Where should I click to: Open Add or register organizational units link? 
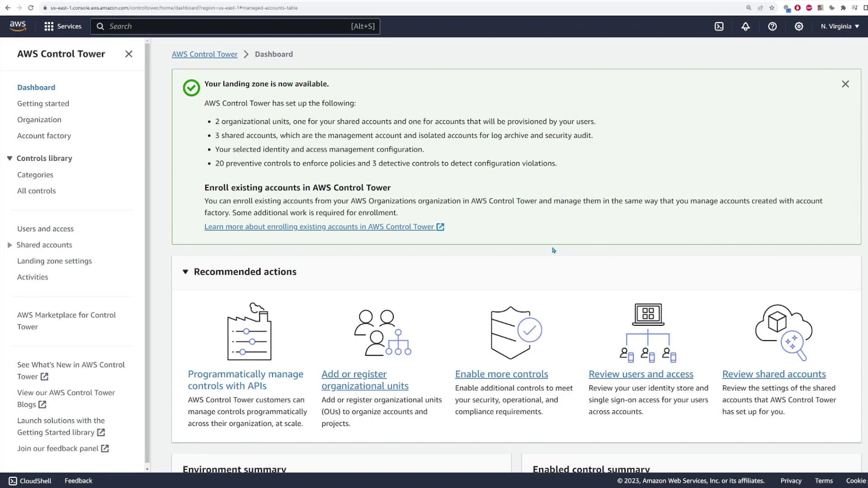[x=364, y=380]
